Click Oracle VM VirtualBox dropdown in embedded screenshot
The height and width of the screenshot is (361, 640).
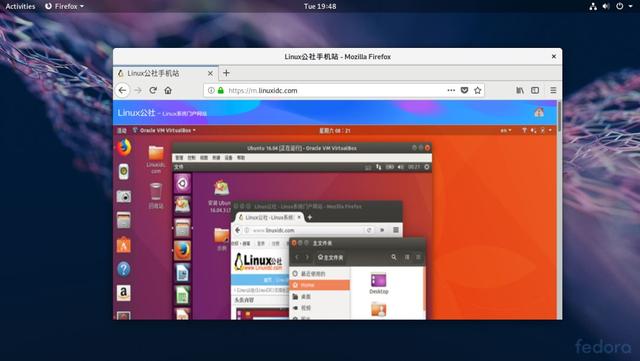point(164,130)
